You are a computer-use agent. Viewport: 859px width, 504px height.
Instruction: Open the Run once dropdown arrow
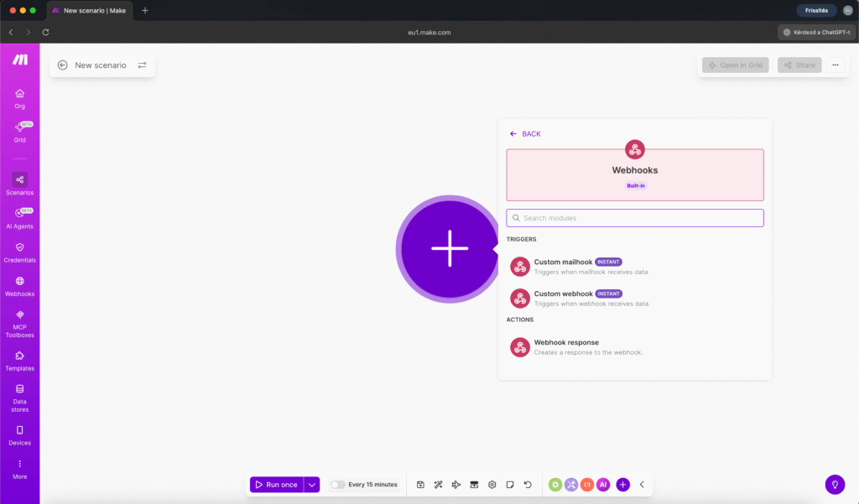tap(311, 484)
